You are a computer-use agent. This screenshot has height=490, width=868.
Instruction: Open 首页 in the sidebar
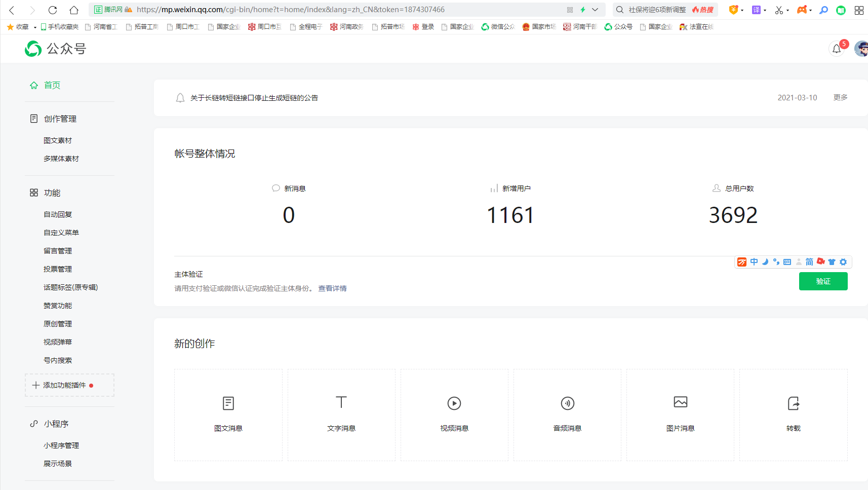(52, 85)
